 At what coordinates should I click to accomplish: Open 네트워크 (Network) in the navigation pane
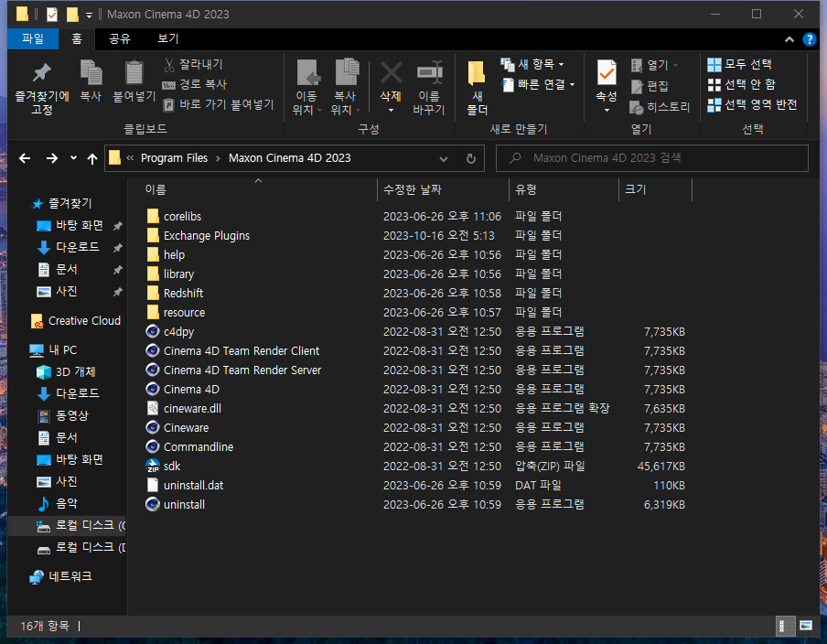[60, 576]
